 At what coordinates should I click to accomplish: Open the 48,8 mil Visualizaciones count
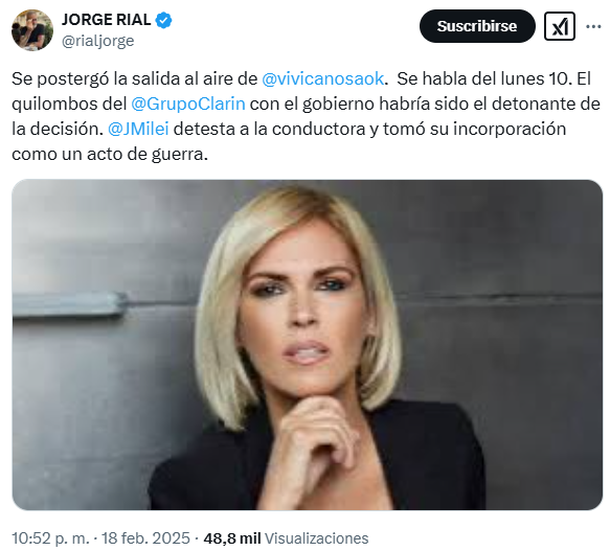click(x=286, y=539)
